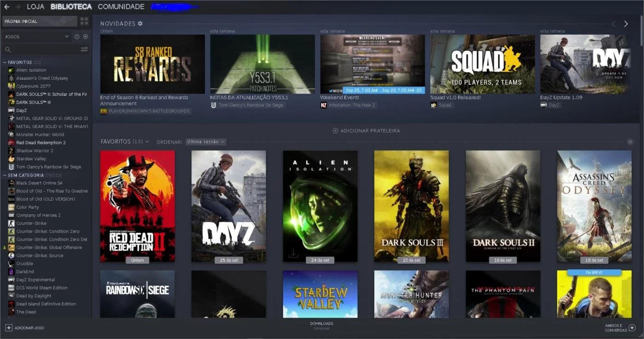Click Adicionar Prateleira button
This screenshot has width=644, height=339.
(366, 131)
